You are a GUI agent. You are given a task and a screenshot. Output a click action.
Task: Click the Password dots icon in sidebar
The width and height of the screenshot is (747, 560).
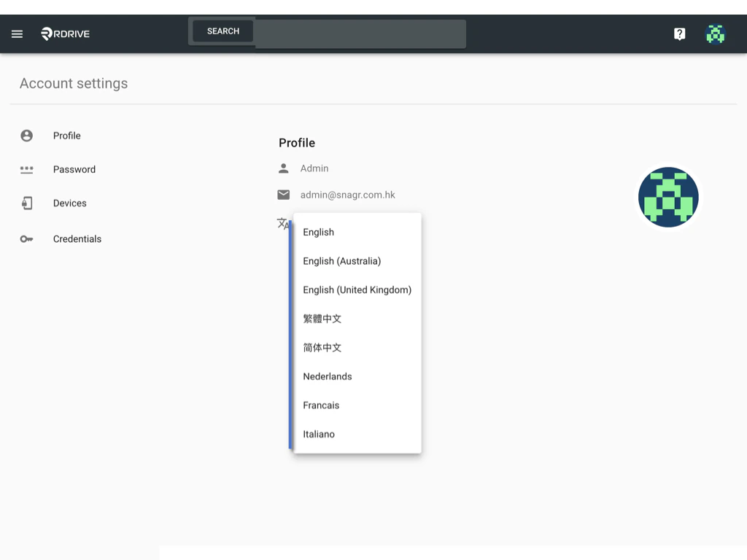pos(27,169)
